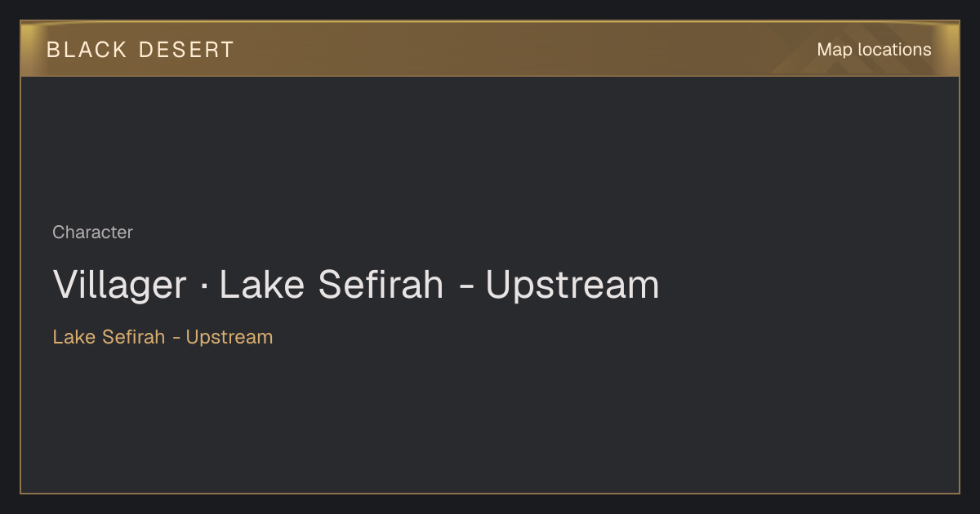Viewport: 980px width, 514px height.
Task: Click the Villager · Lake Sefirah - Upstream heading
Action: 356,285
